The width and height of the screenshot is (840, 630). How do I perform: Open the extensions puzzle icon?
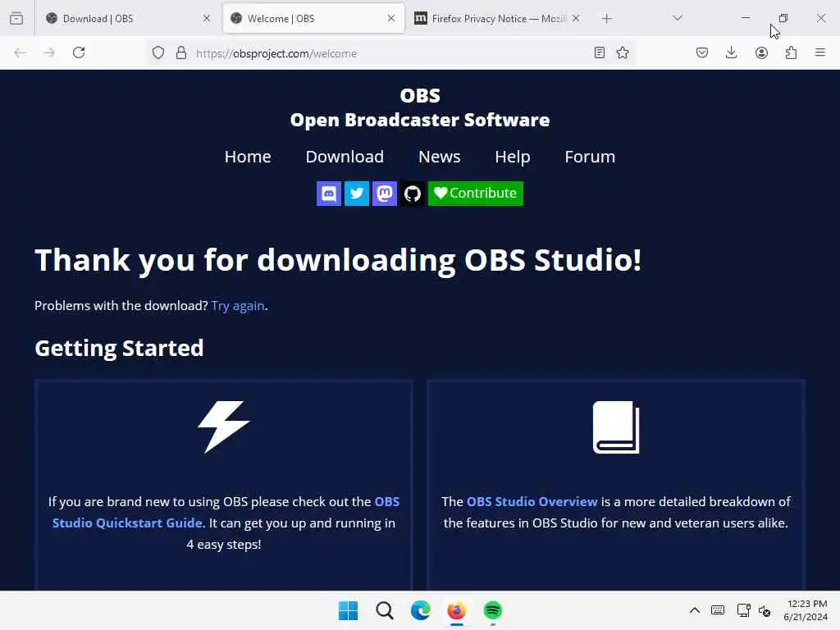pyautogui.click(x=791, y=52)
